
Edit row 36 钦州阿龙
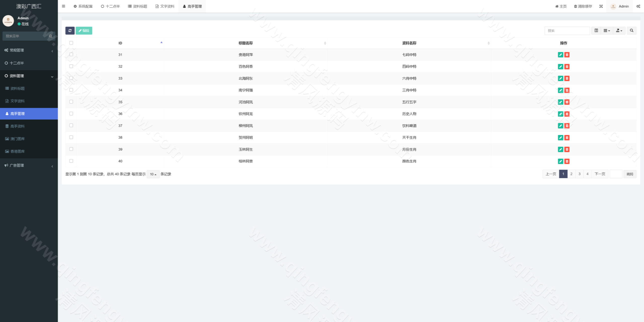point(560,114)
